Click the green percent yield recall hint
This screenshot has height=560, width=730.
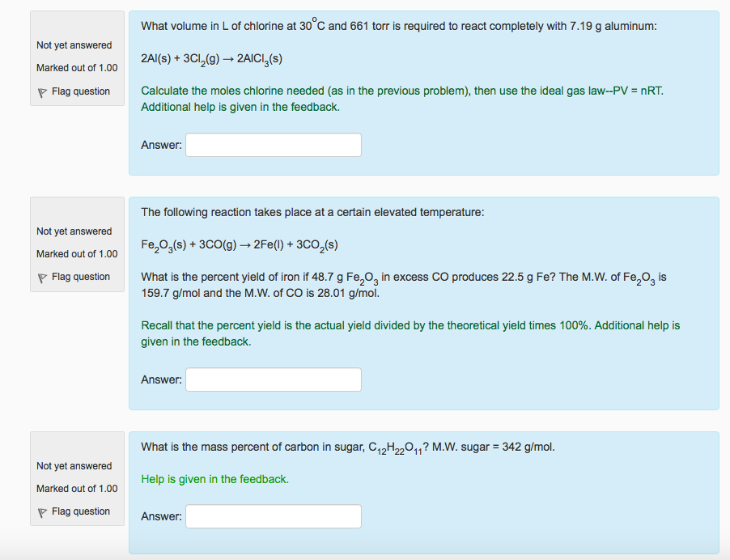point(410,333)
